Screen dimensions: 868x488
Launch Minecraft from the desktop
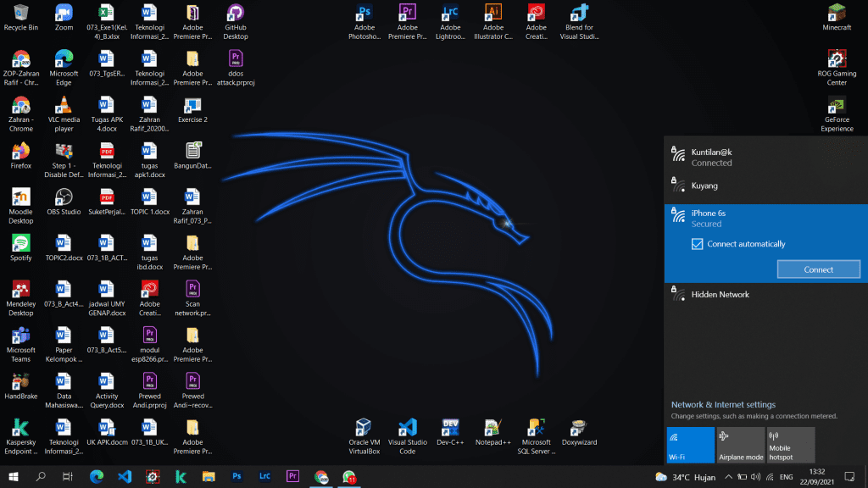pos(837,14)
